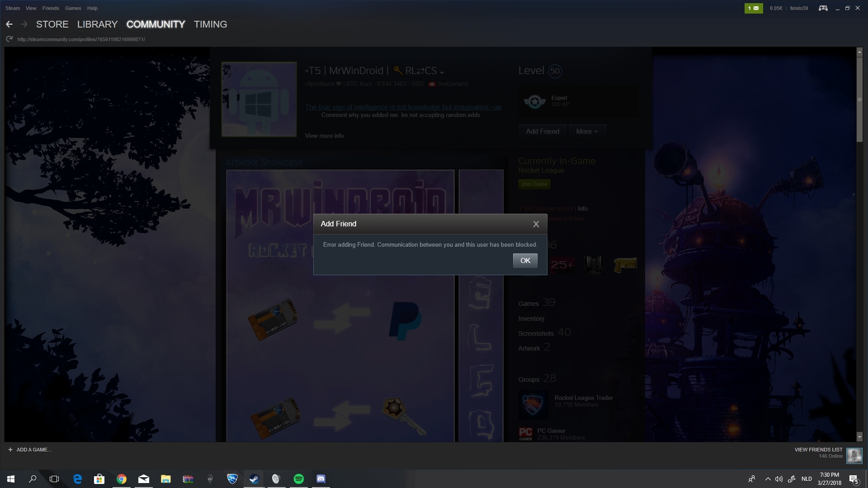Screen dimensions: 868x488
Task: Launch Big Picture mode via controller icon
Action: click(823, 8)
